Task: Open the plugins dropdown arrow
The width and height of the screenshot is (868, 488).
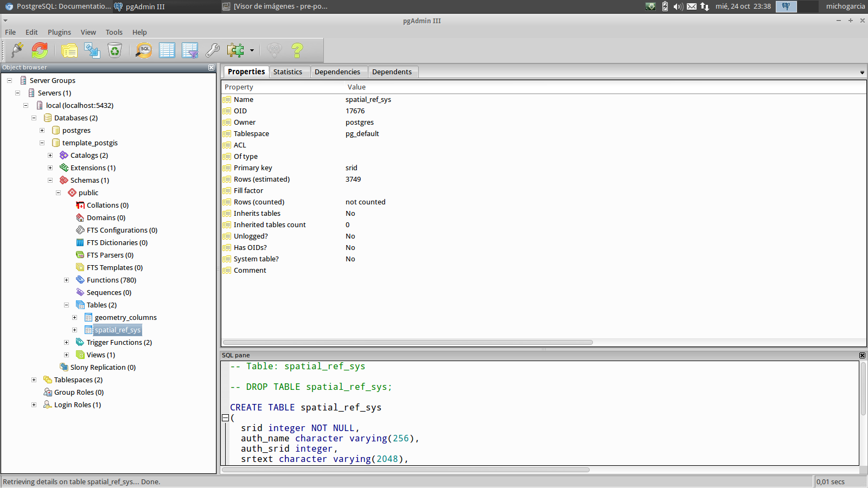Action: [x=252, y=50]
